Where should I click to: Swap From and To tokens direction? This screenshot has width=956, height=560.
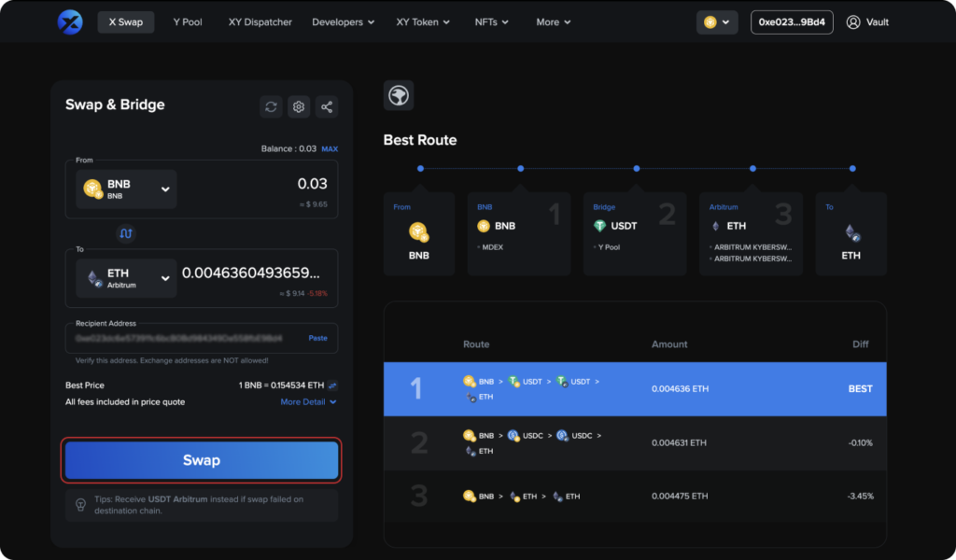126,233
